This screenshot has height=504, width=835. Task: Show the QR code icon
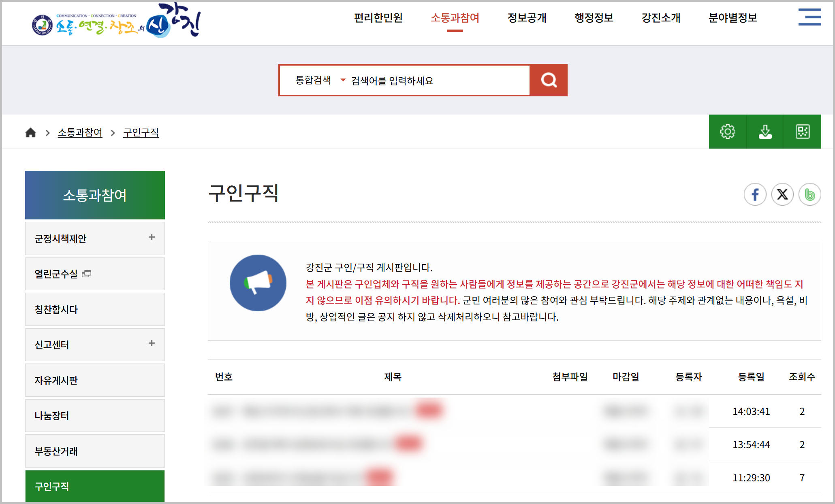tap(802, 132)
